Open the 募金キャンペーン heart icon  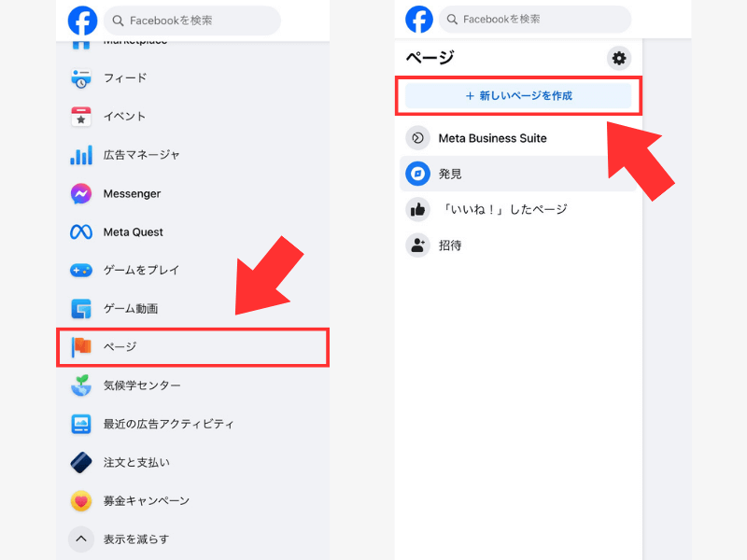click(81, 501)
